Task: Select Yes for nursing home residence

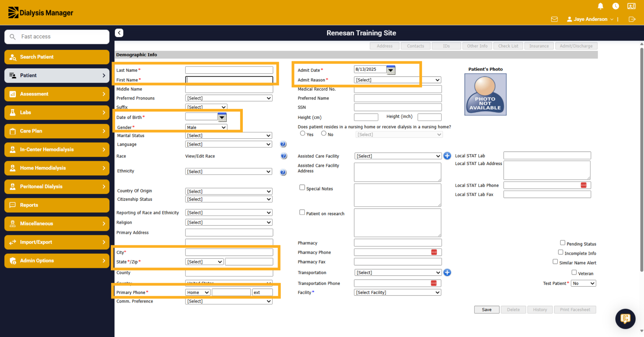Action: pyautogui.click(x=303, y=133)
